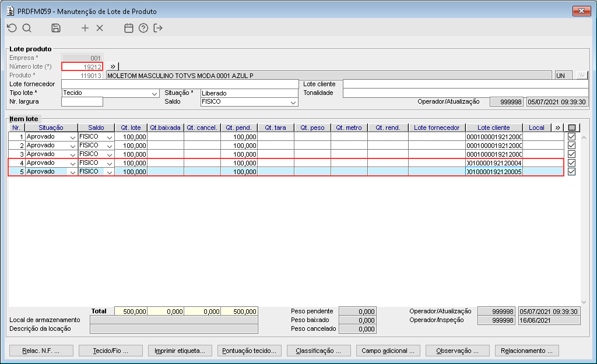Click the lookup arrows next to Número lote
This screenshot has height=364, width=597.
(113, 67)
